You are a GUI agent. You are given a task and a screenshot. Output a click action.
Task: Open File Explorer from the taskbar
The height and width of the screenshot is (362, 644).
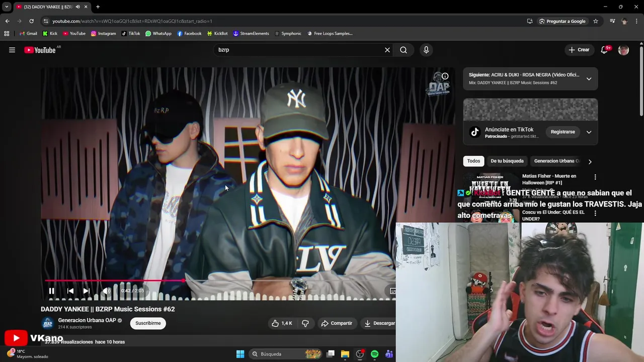click(x=345, y=354)
